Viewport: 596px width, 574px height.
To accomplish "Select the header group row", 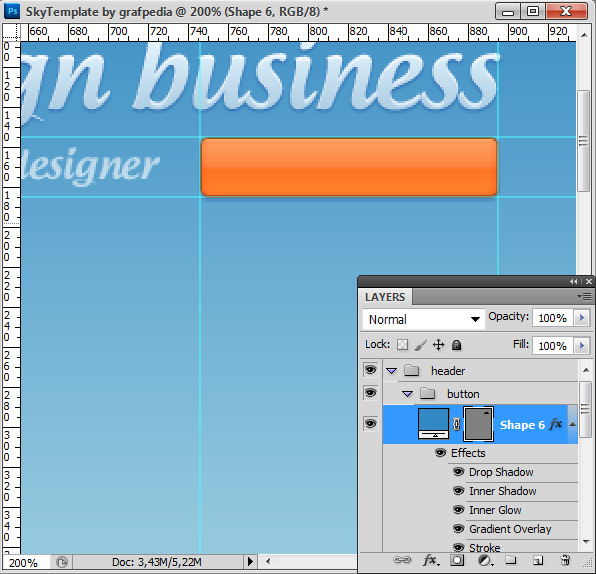I will 480,370.
